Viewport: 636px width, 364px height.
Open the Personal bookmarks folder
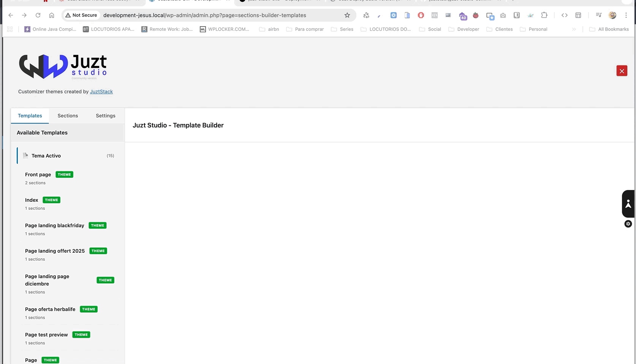pos(533,29)
